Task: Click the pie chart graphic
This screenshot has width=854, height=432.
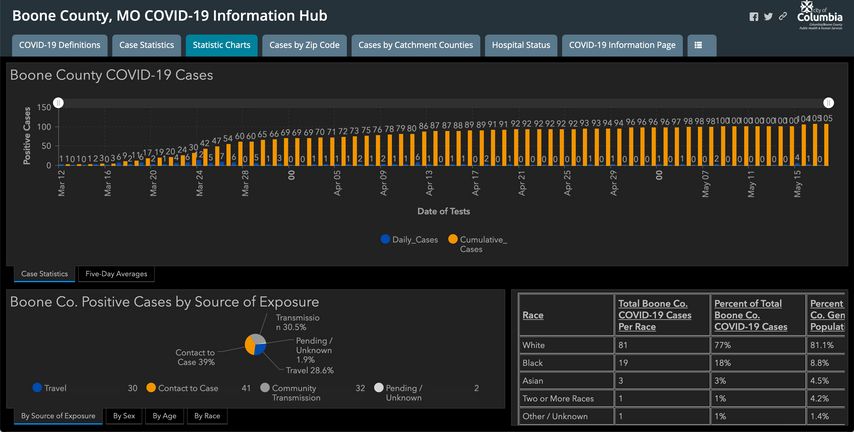Action: coord(255,344)
